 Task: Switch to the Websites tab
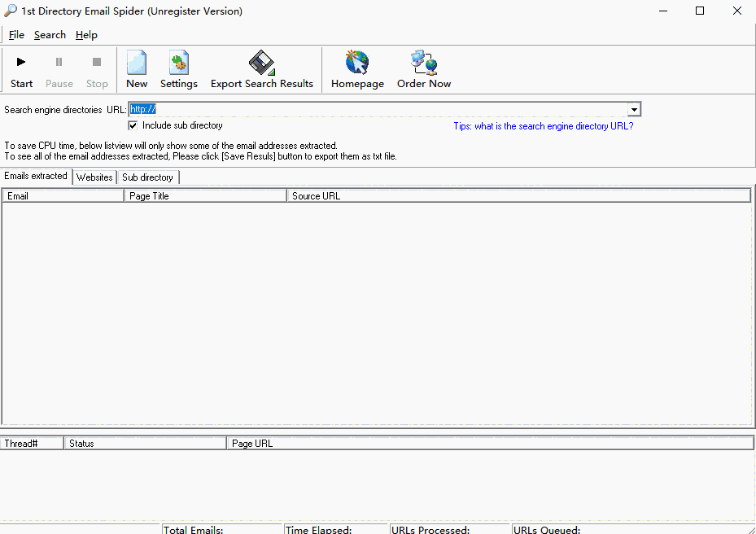[x=94, y=177]
